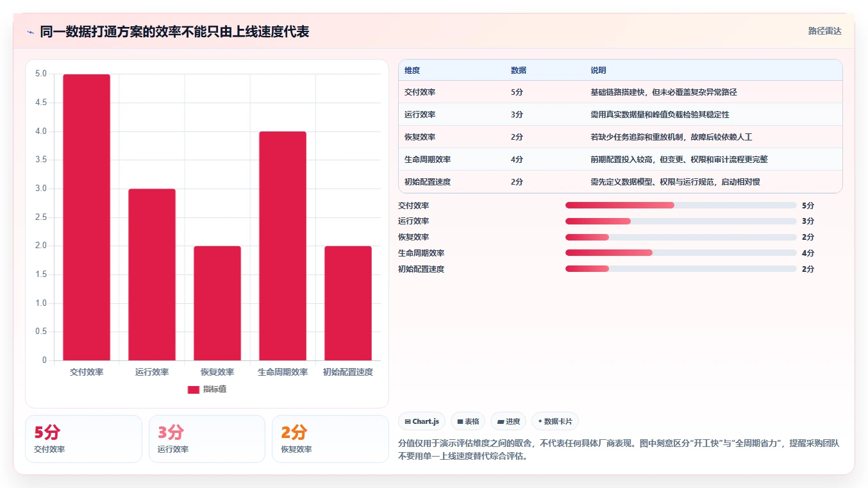The image size is (868, 488).
Task: Click the 3分 value in the table
Action: click(x=517, y=115)
